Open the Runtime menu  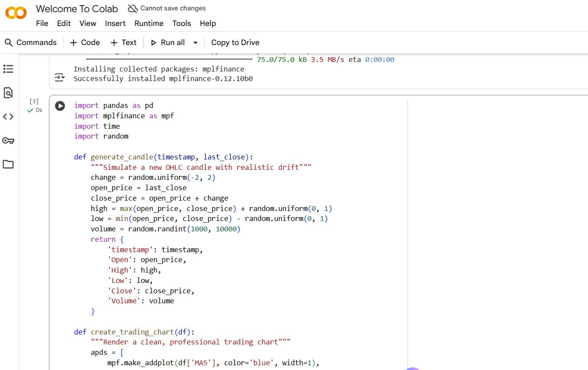pyautogui.click(x=149, y=23)
